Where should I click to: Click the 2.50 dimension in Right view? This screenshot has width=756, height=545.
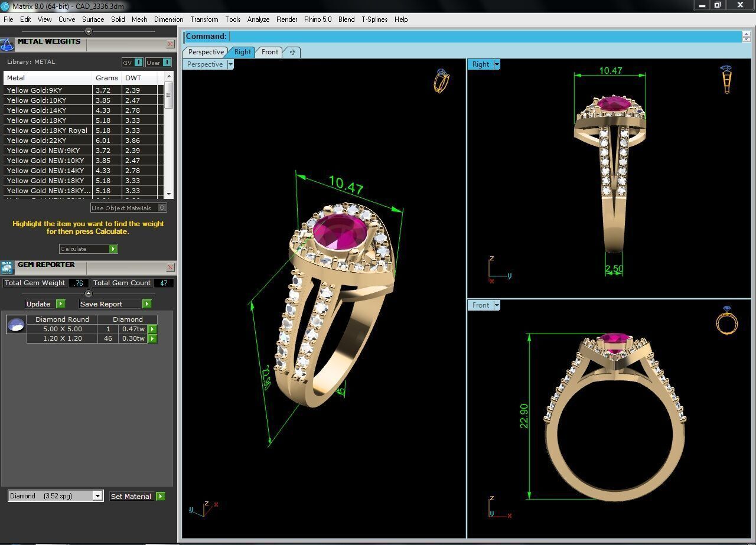pos(614,269)
